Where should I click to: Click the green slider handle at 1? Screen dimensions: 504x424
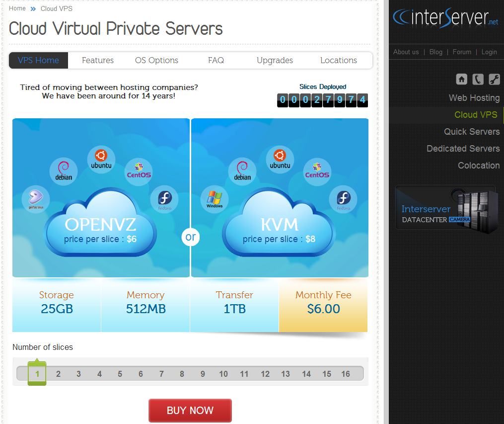(x=37, y=373)
